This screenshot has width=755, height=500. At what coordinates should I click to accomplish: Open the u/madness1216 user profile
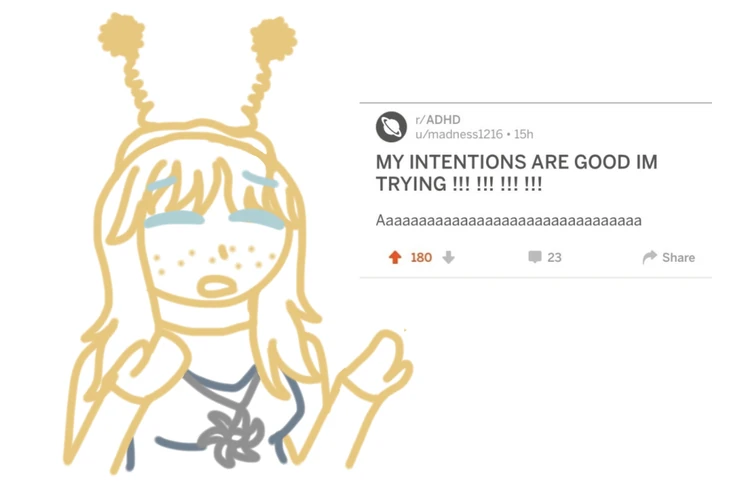click(459, 134)
